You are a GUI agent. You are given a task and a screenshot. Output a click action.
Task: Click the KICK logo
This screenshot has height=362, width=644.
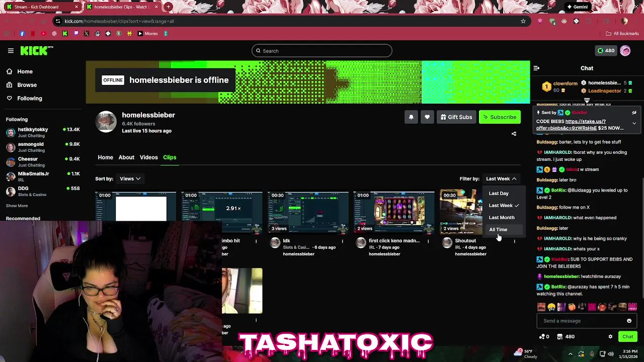[x=36, y=51]
